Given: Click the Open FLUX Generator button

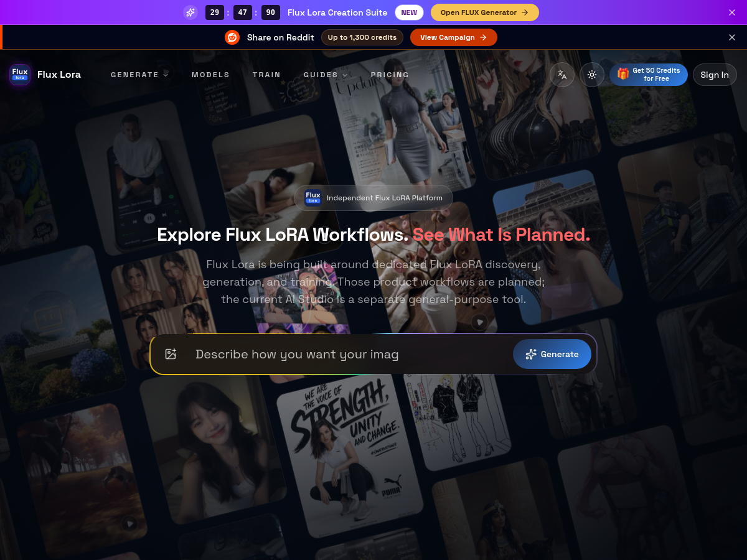Looking at the screenshot, I should (x=485, y=12).
